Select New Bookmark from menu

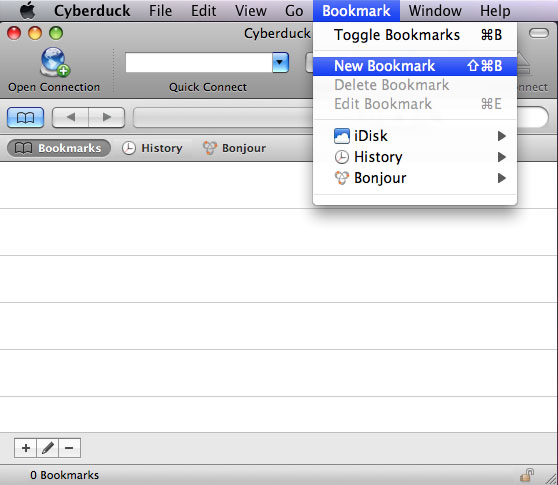click(415, 66)
